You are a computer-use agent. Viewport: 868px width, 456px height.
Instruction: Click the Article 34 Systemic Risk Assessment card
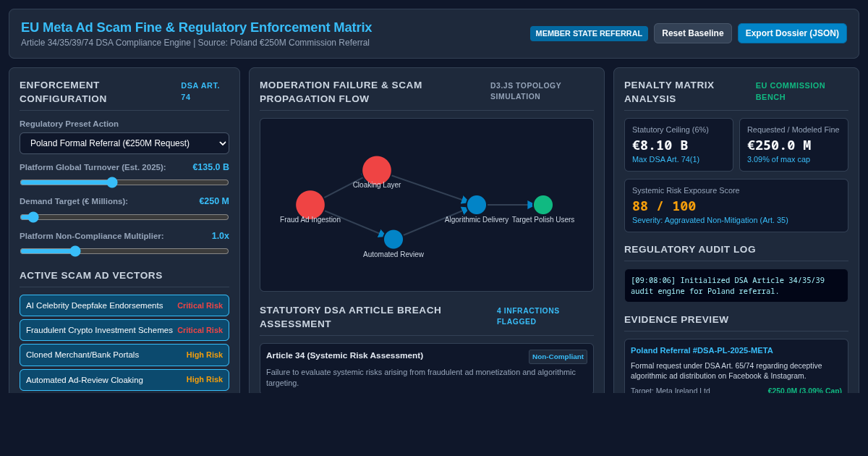tap(427, 368)
